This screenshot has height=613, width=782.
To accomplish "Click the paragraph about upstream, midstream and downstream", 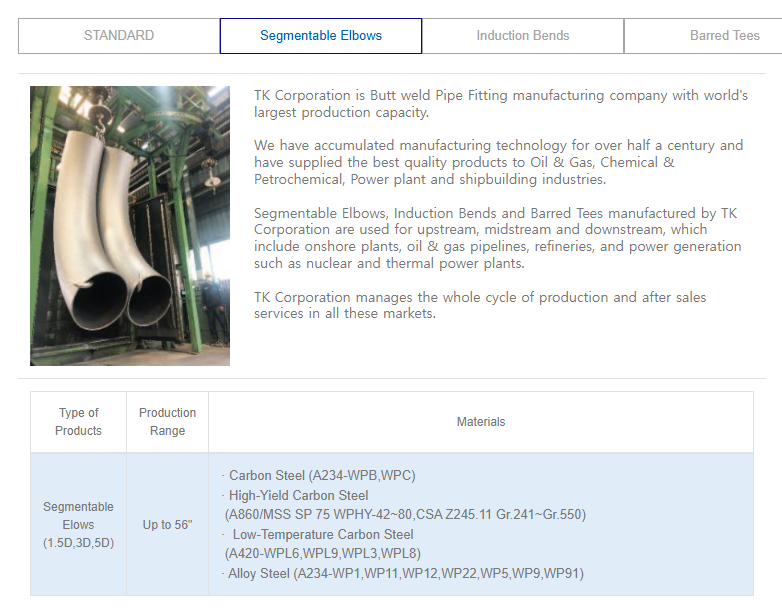I will click(x=497, y=238).
